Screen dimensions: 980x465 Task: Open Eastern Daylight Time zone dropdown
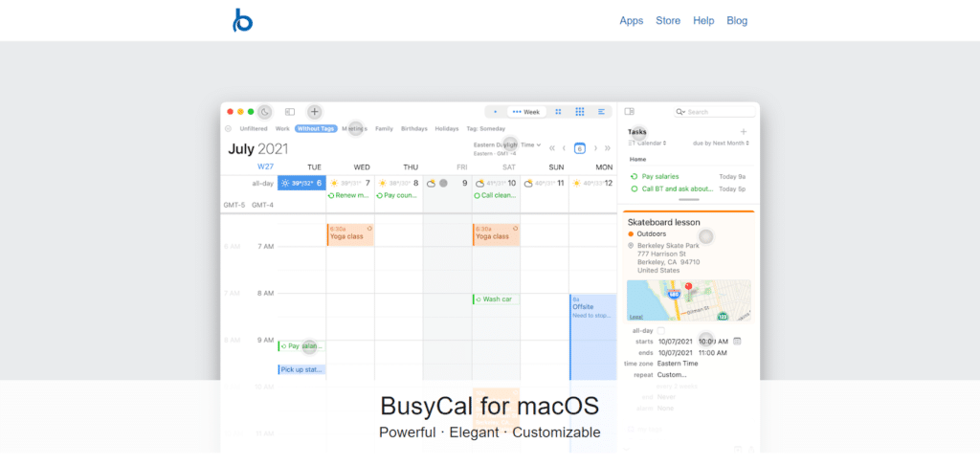(507, 144)
